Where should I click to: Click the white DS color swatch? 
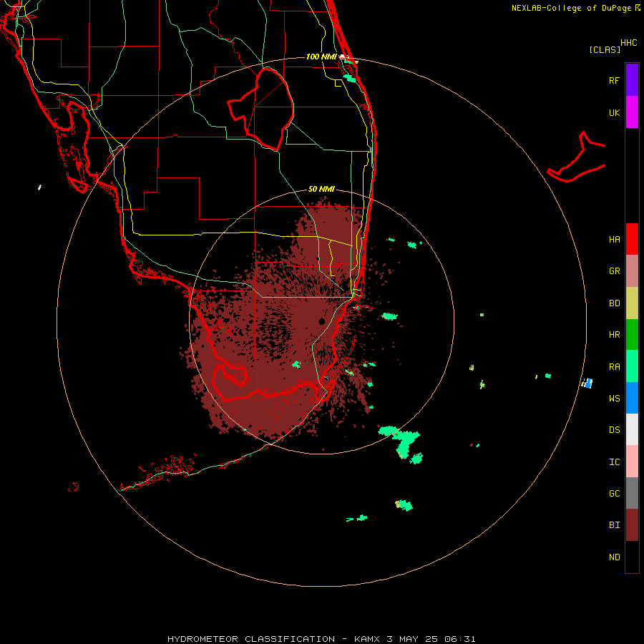click(x=632, y=429)
